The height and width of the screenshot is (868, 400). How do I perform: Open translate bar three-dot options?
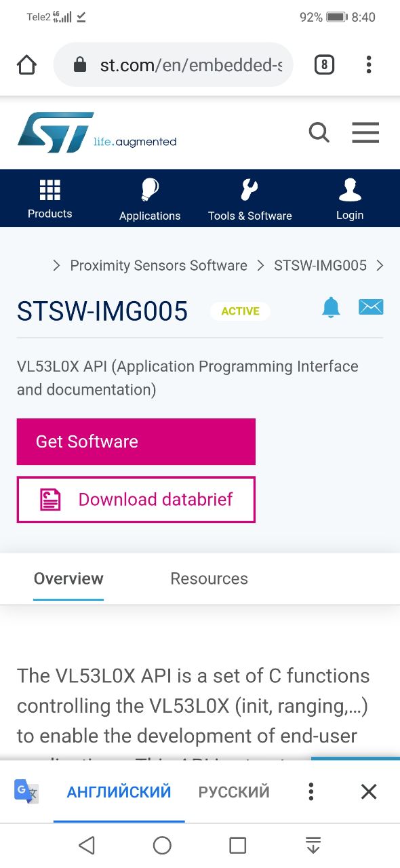311,791
